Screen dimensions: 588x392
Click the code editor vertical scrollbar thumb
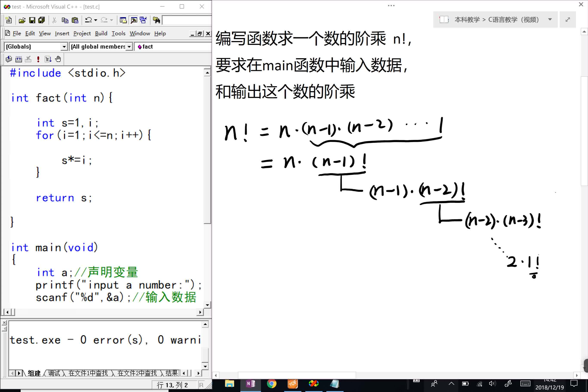[207, 150]
